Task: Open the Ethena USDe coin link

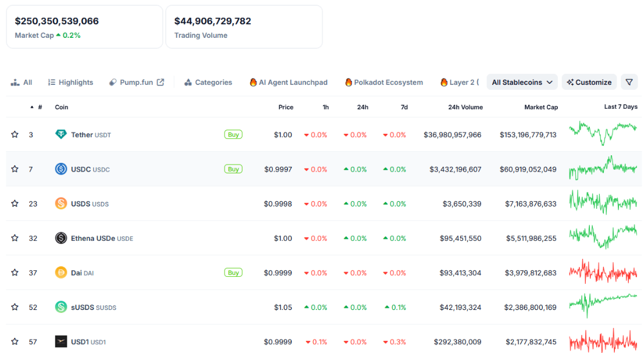Action: [102, 238]
